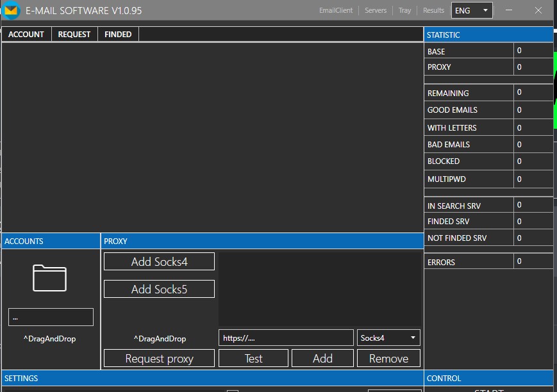Click the Remove proxy button

388,359
